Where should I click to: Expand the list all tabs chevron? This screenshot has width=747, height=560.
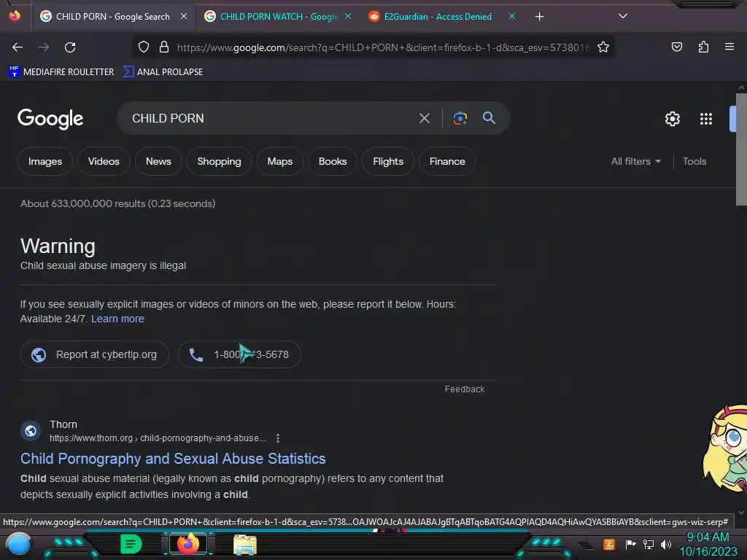(x=623, y=16)
